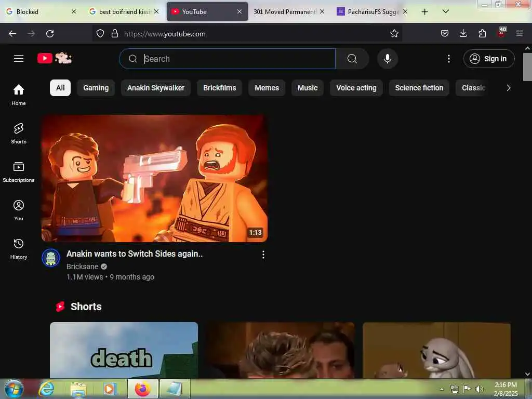Open the Pocket save icon
The width and height of the screenshot is (532, 399).
pos(445,34)
